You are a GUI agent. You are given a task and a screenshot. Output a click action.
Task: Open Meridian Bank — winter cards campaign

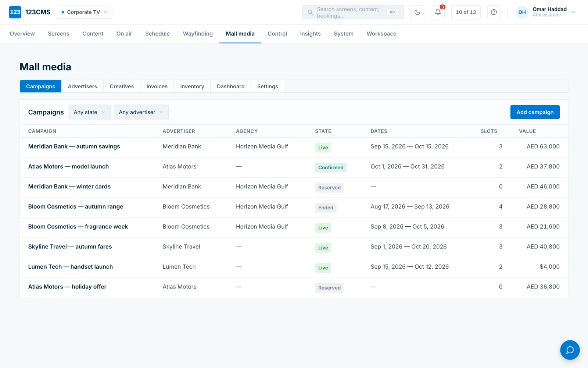(69, 187)
